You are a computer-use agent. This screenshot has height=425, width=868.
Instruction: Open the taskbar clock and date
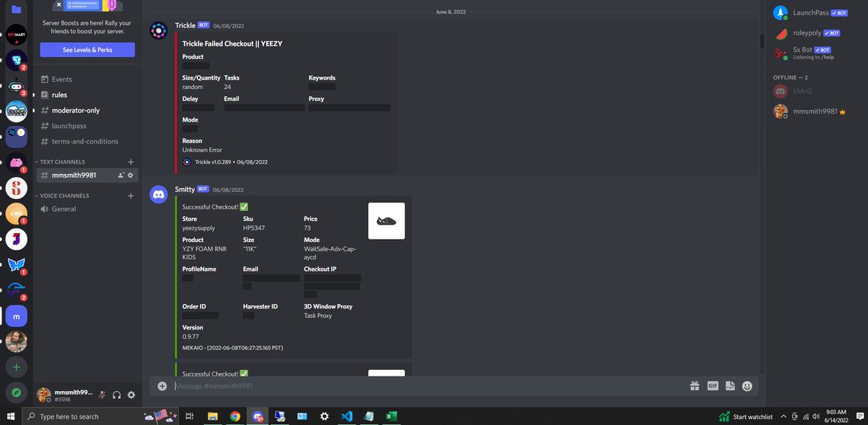pos(835,416)
